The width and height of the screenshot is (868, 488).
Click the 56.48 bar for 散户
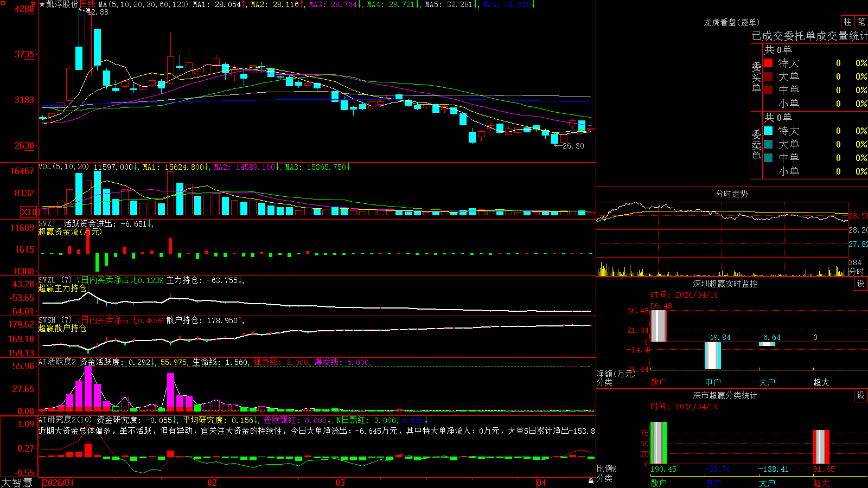659,326
